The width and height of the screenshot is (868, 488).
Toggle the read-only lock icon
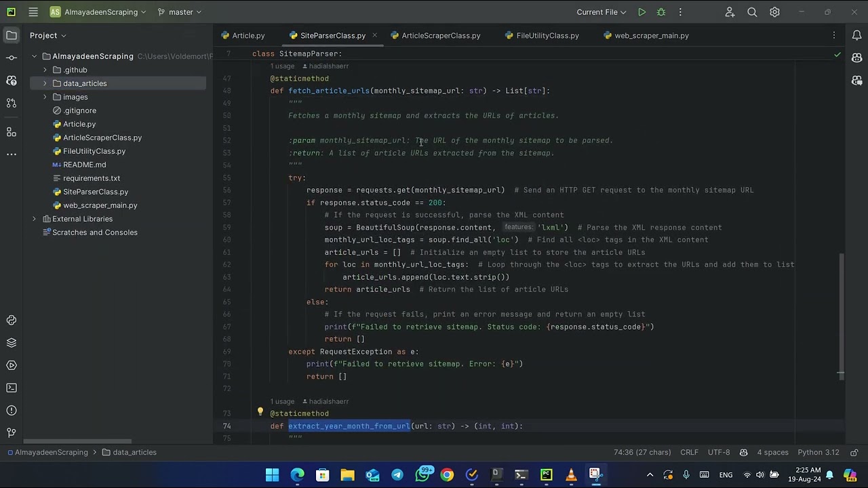854,452
